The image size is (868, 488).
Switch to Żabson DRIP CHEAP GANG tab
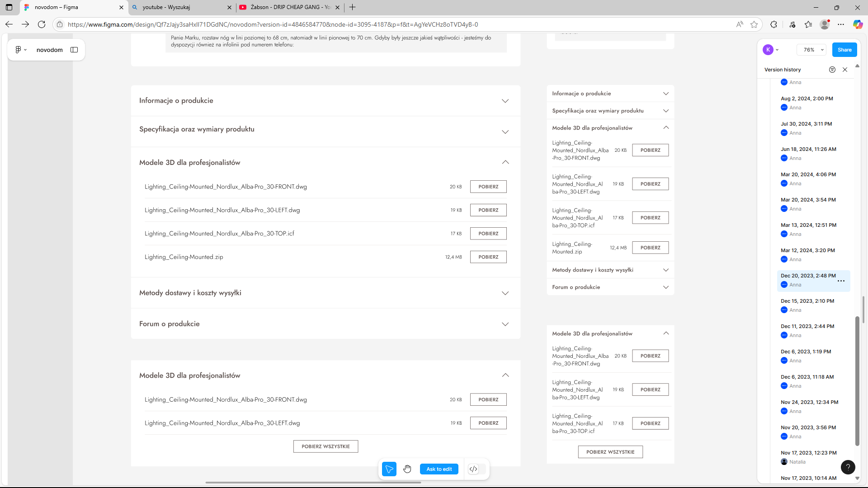(x=289, y=7)
